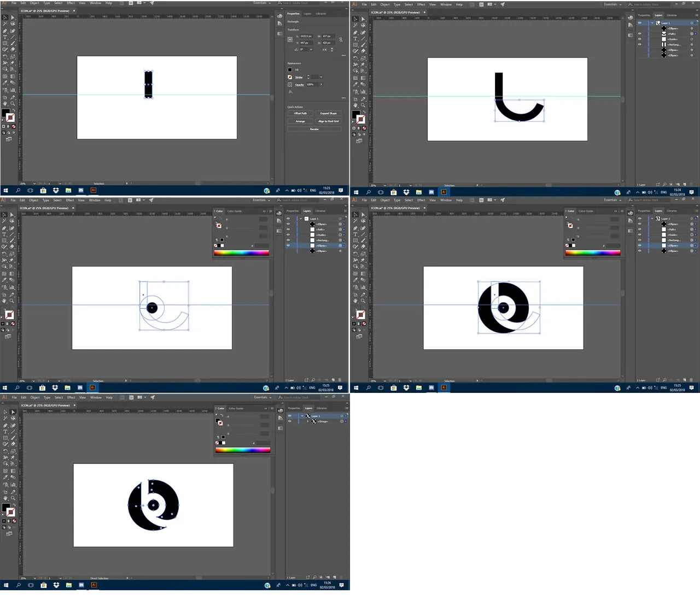Open the 25% zoom level dropdown in top-left screenshot
Image resolution: width=700 pixels, height=600 pixels.
[x=34, y=184]
